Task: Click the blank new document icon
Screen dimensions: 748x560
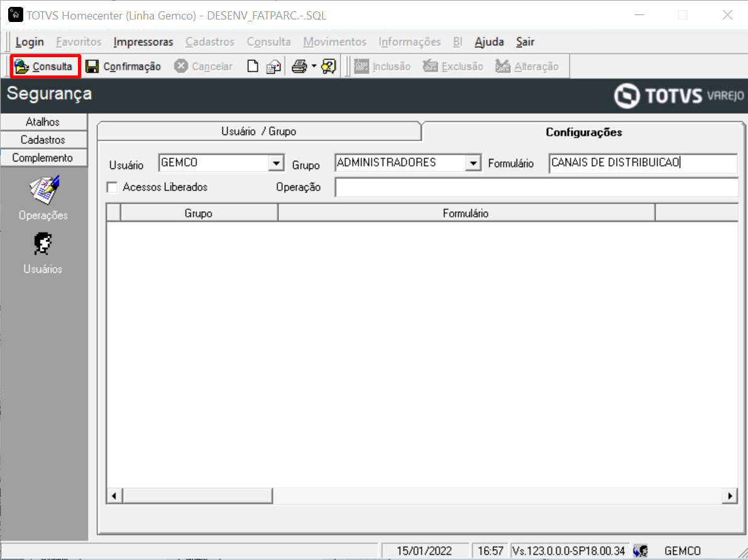Action: pos(252,66)
